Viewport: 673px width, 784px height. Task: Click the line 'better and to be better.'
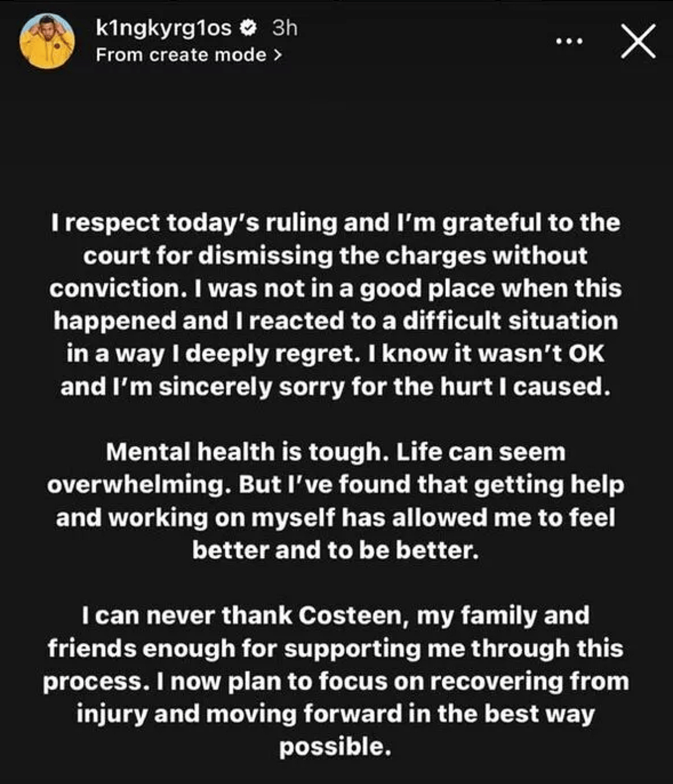coord(335,550)
